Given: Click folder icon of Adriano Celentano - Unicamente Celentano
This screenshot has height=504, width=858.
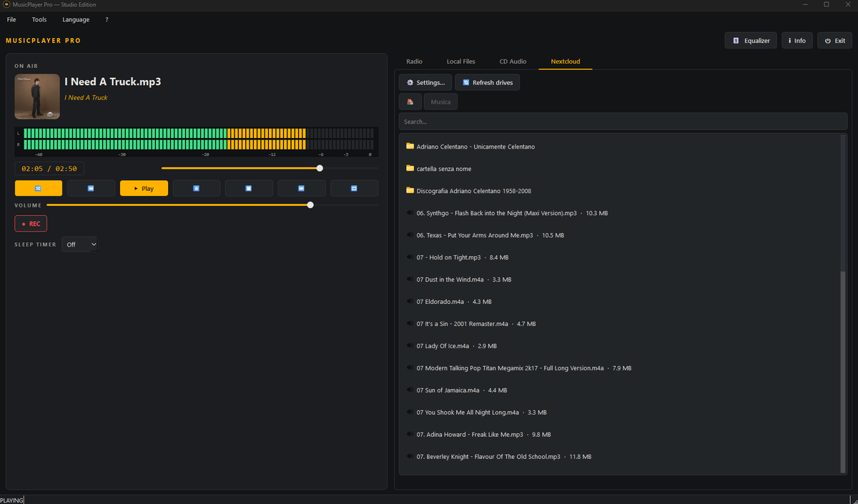Looking at the screenshot, I should click(410, 146).
